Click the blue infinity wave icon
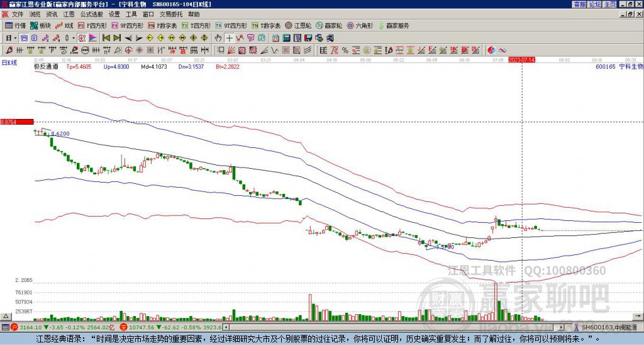Viewport: 644px width, 345px height. pos(502,50)
